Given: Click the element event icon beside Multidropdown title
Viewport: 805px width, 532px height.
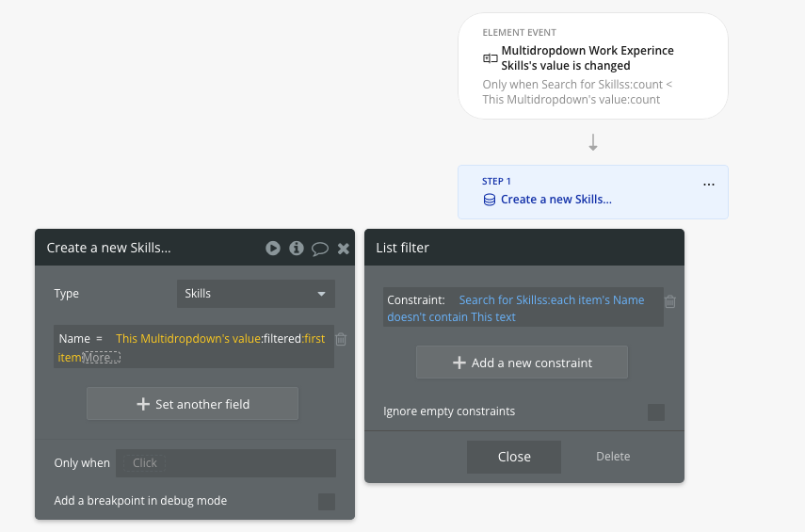Looking at the screenshot, I should pyautogui.click(x=490, y=58).
